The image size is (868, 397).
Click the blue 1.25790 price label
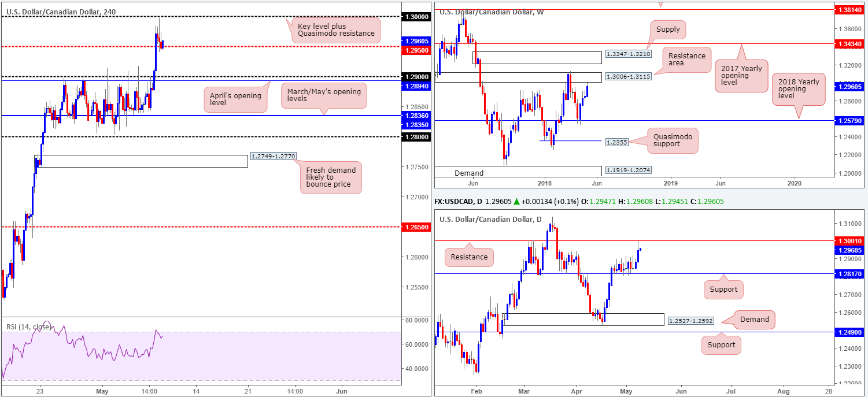point(850,120)
